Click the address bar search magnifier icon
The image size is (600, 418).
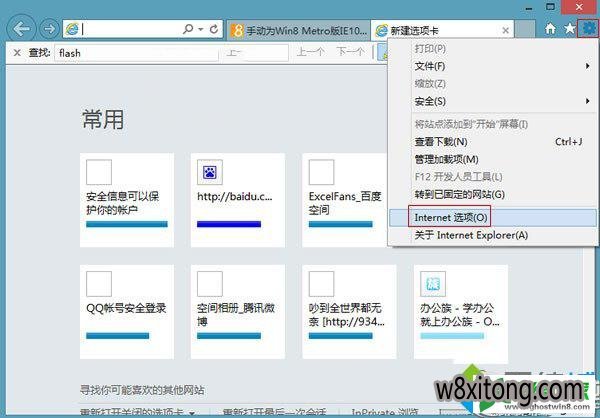pyautogui.click(x=188, y=30)
